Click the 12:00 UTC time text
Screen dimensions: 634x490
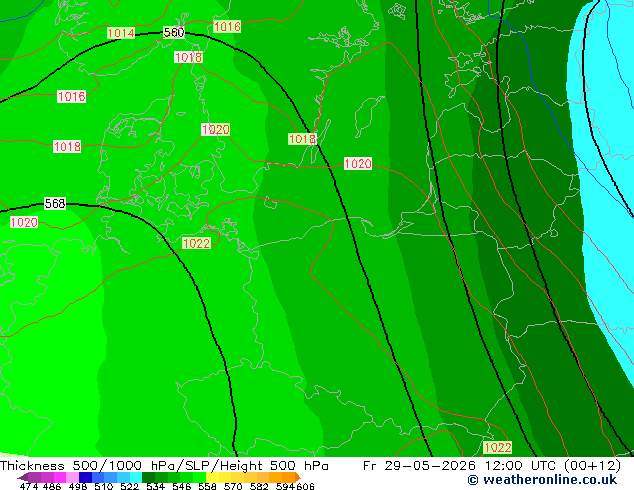click(522, 466)
